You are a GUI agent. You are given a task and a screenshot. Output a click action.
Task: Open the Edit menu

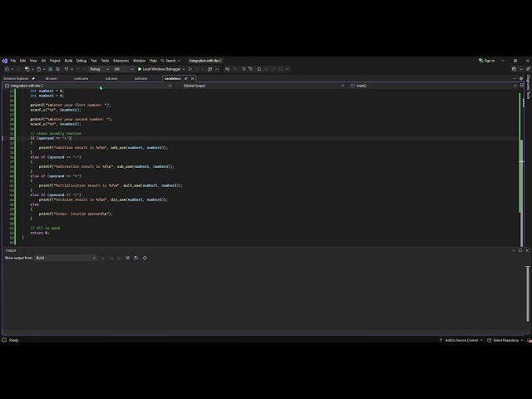pyautogui.click(x=22, y=61)
